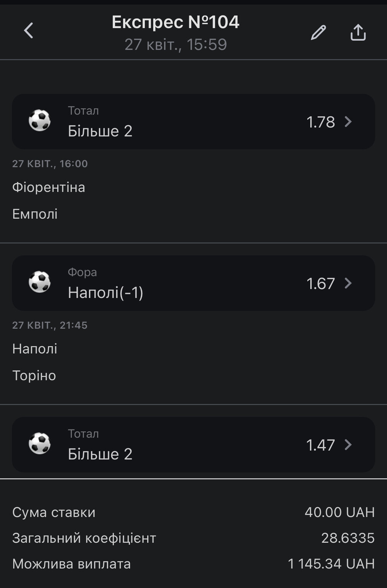Tap soccer ball icon beside odds 1.47

pyautogui.click(x=40, y=444)
